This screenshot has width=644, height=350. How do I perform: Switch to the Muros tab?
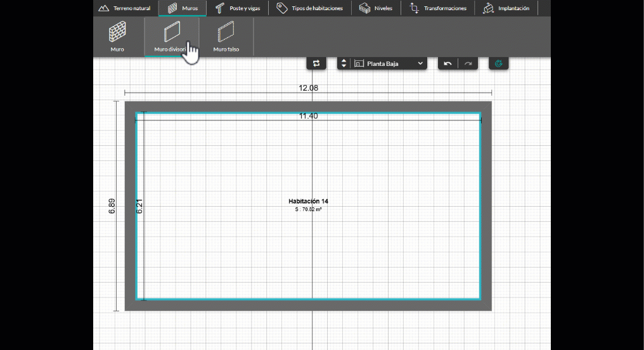coord(183,8)
